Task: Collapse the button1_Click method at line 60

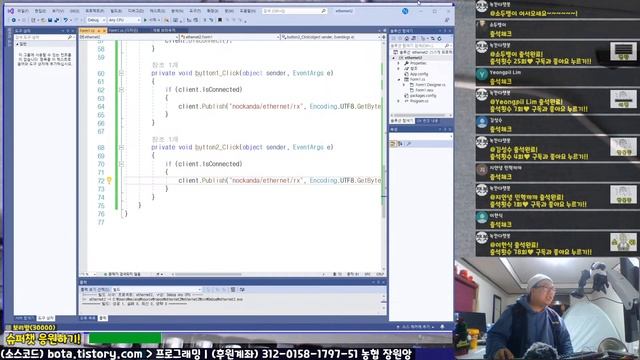Action: (121, 73)
